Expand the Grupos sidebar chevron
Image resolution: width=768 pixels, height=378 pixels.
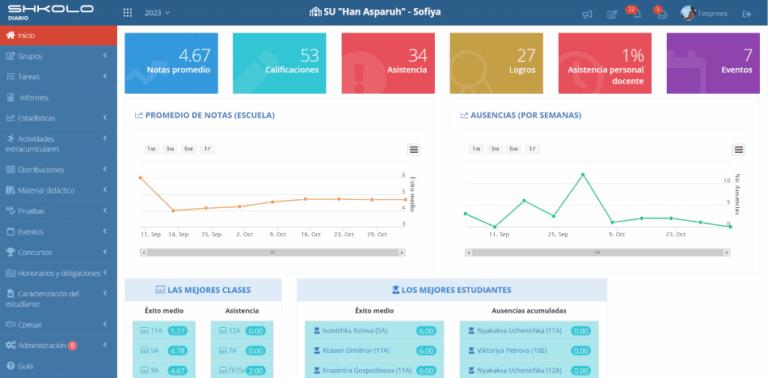105,56
